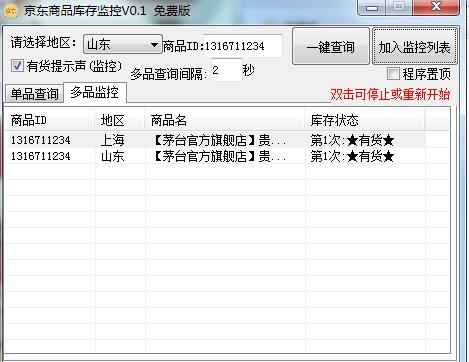Click the 商品名 column header

pos(225,120)
